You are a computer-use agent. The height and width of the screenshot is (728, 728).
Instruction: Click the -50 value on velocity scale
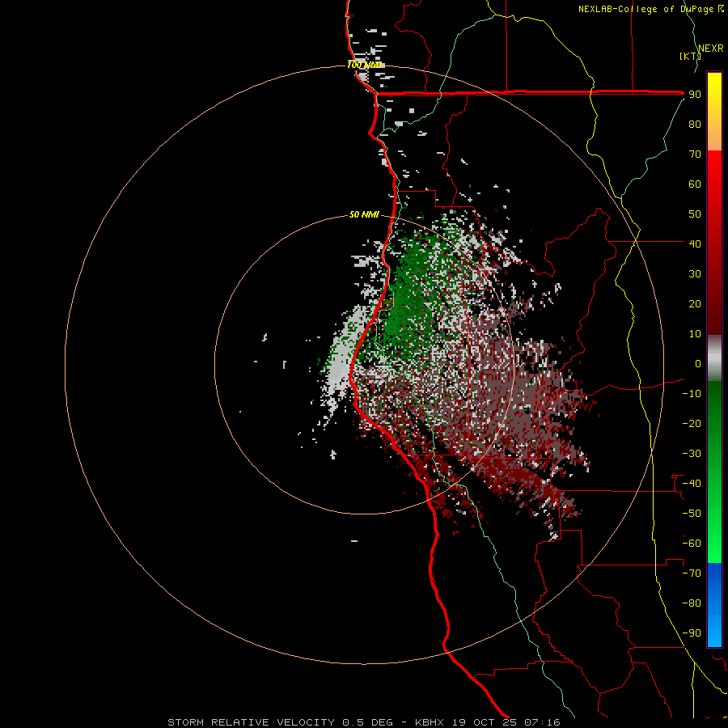click(692, 513)
